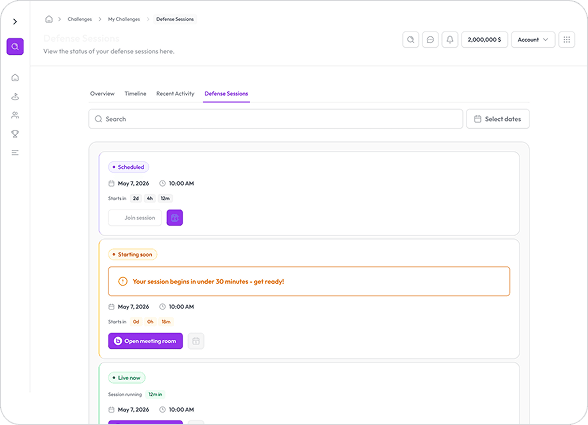588x425 pixels.
Task: Open the sidebar joystick challenges icon
Action: [x=15, y=96]
